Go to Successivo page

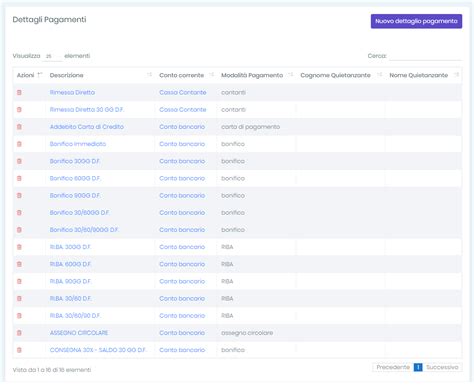pyautogui.click(x=442, y=367)
